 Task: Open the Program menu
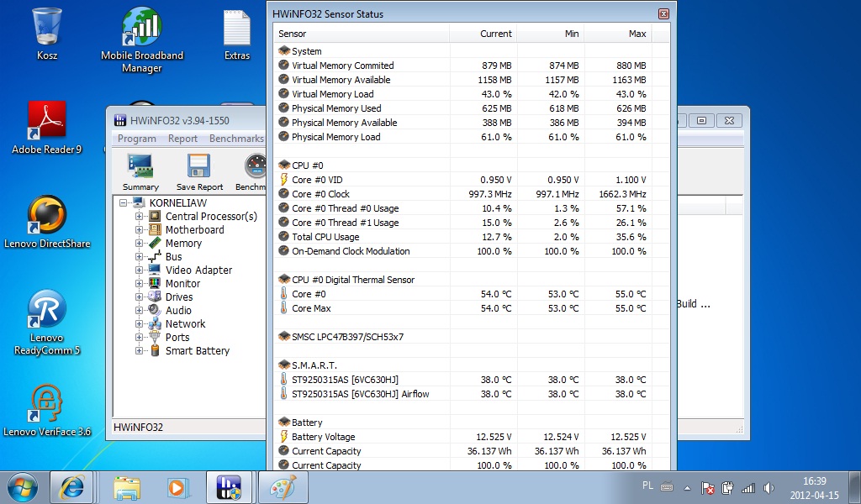(137, 139)
